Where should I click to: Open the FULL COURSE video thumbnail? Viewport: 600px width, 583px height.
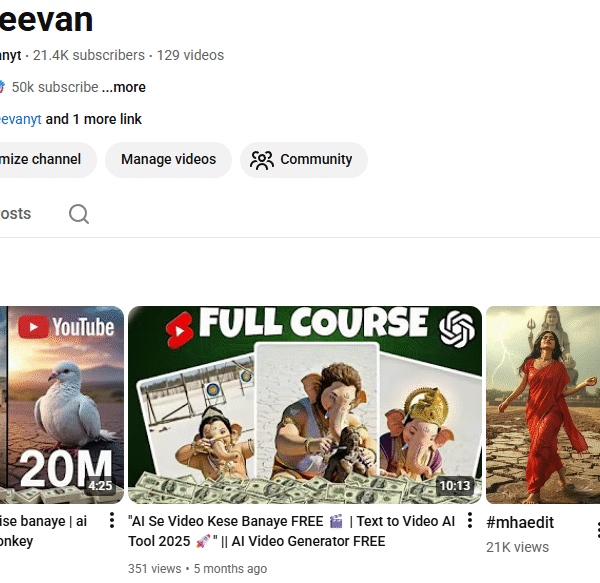pyautogui.click(x=305, y=405)
